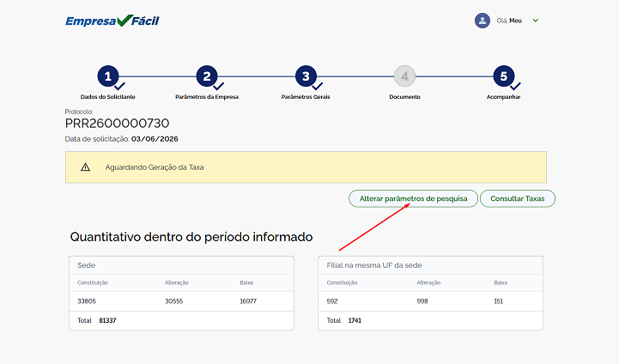Screen dimensions: 619x364
Task: Go to step 5 Acompanhar circle
Action: (x=504, y=76)
